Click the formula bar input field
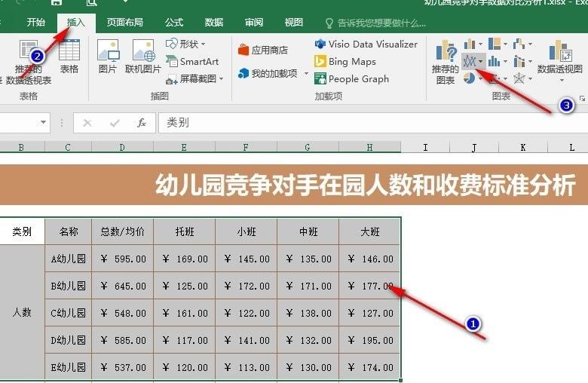 point(373,123)
